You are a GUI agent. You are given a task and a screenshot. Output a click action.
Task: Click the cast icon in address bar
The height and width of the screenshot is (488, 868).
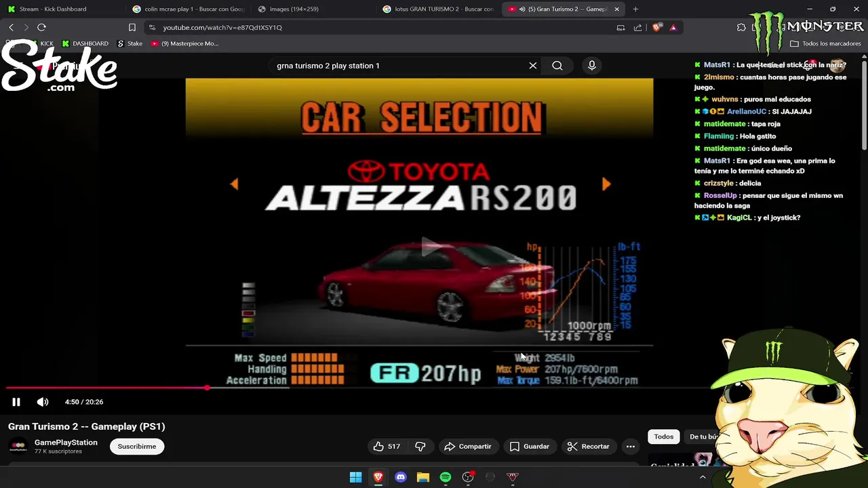point(620,27)
